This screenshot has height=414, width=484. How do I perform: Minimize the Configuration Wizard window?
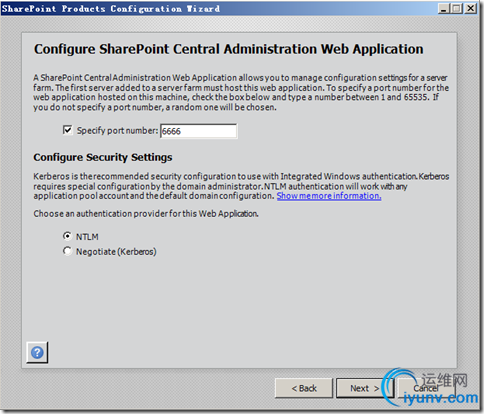(x=443, y=8)
